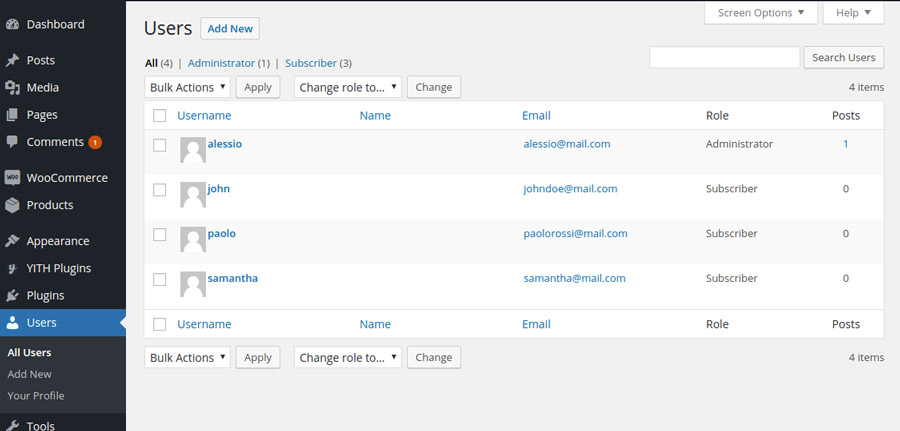900x431 pixels.
Task: Click the Comments speech bubble icon
Action: [x=12, y=142]
